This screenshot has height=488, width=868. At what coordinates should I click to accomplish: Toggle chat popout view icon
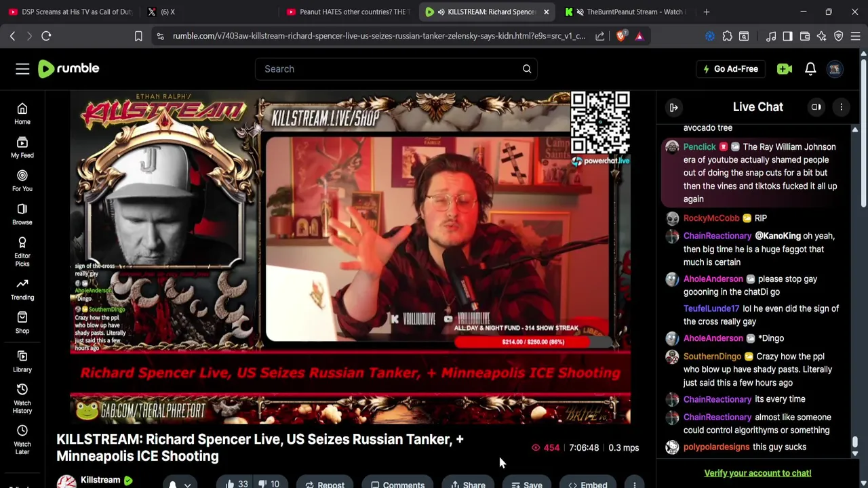coord(816,107)
